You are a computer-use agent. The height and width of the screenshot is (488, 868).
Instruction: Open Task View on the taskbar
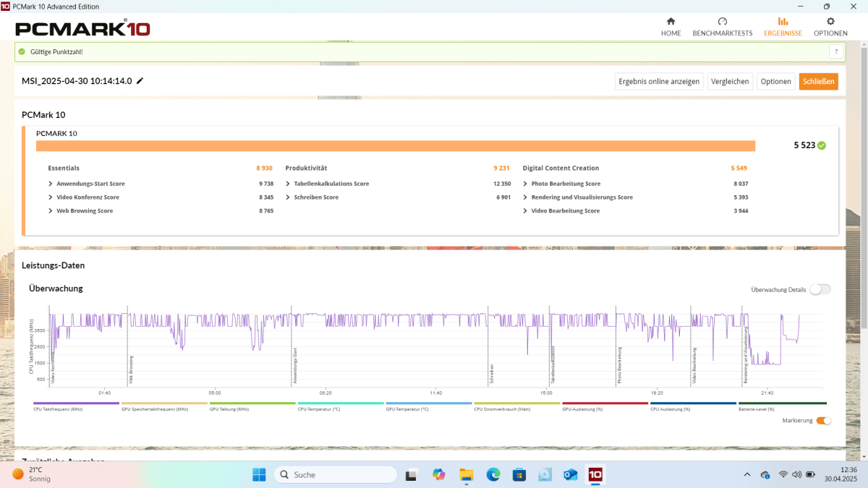pos(411,474)
